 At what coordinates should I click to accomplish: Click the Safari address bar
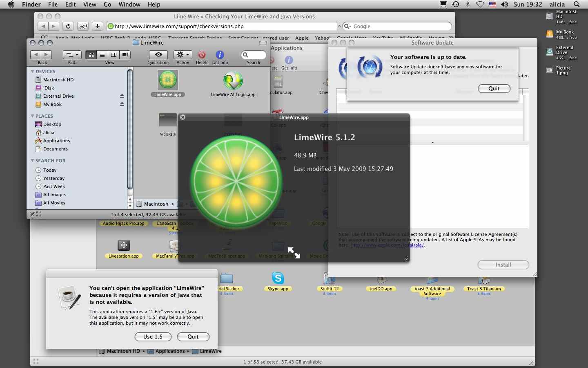click(222, 26)
